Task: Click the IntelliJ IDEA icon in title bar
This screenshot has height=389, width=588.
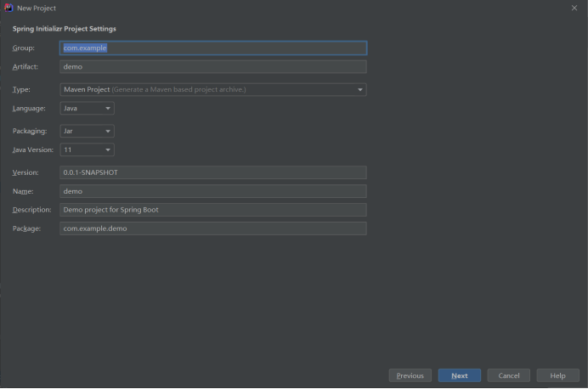Action: point(8,8)
